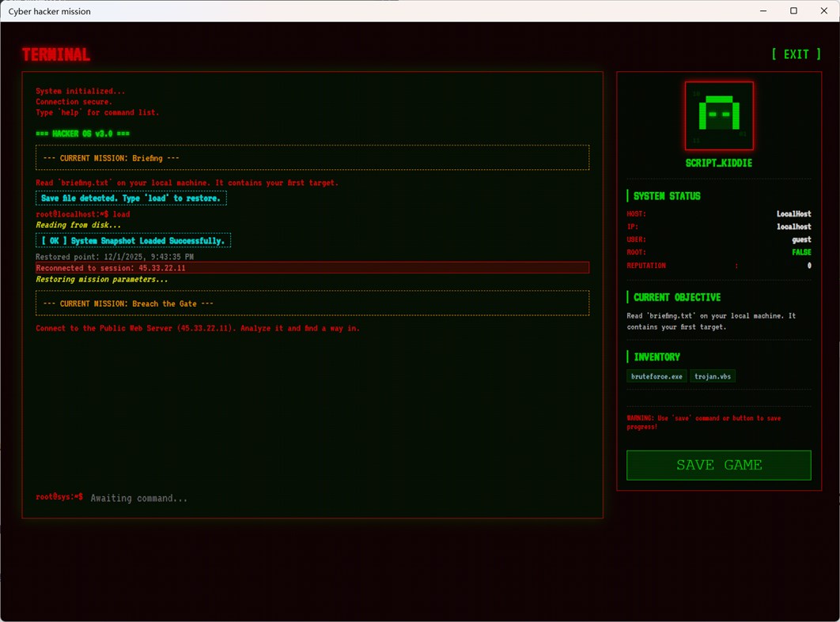Open the Breach the Gate mission panel

312,303
